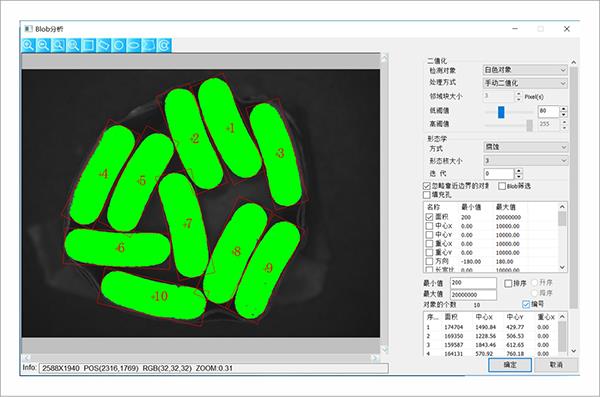600x397 pixels.
Task: Click the 最小值 input field
Action: point(473,283)
